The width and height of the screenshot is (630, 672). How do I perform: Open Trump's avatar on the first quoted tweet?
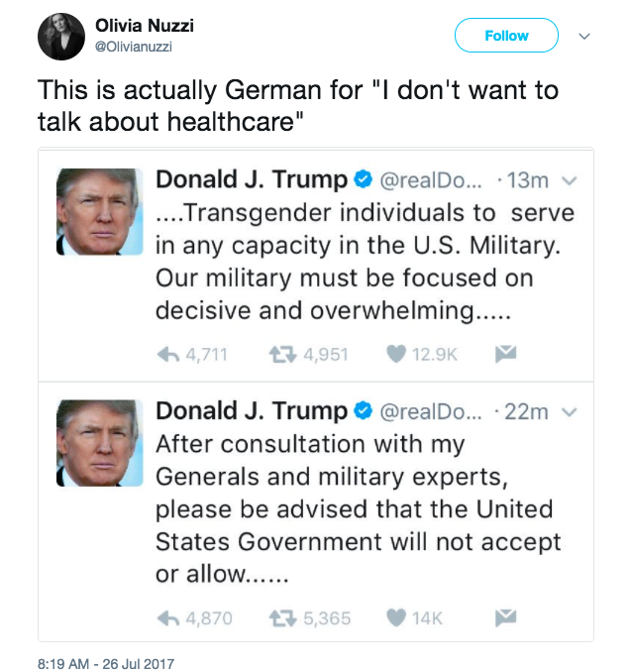coord(100,212)
